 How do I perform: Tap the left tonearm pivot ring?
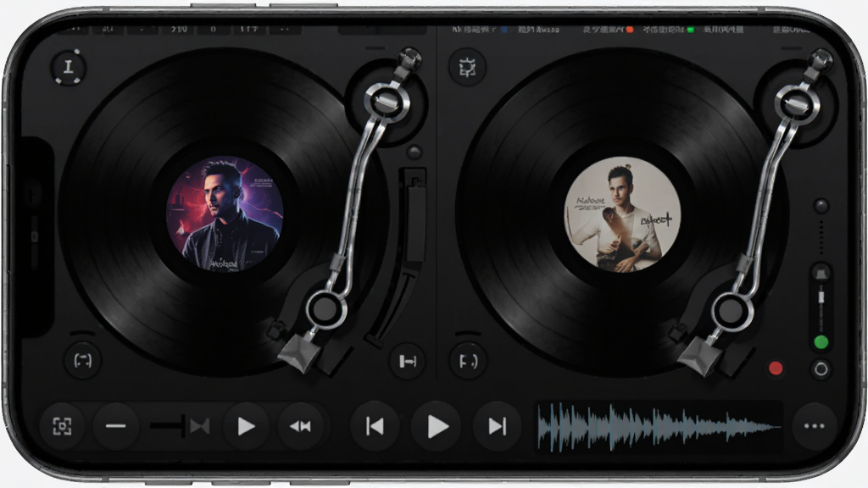[387, 102]
